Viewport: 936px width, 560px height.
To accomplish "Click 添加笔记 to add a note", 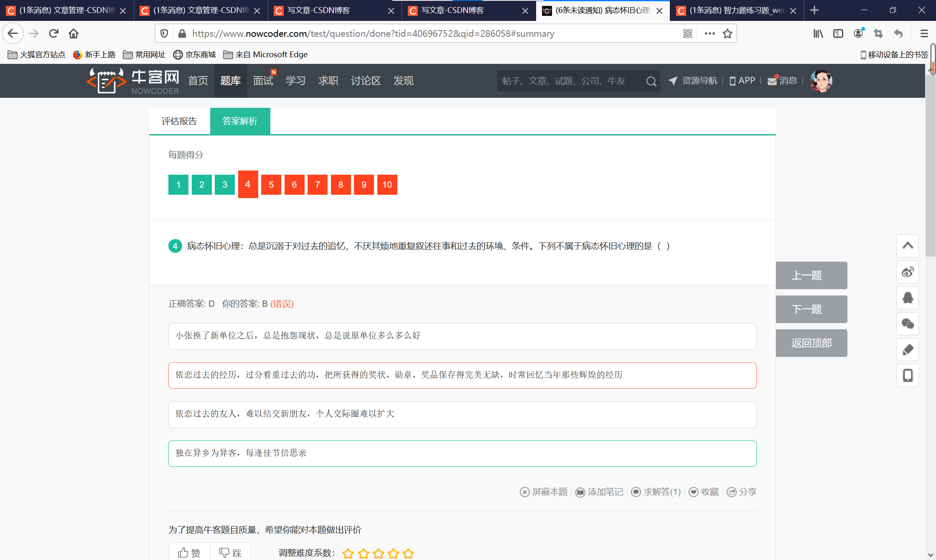I will point(600,492).
